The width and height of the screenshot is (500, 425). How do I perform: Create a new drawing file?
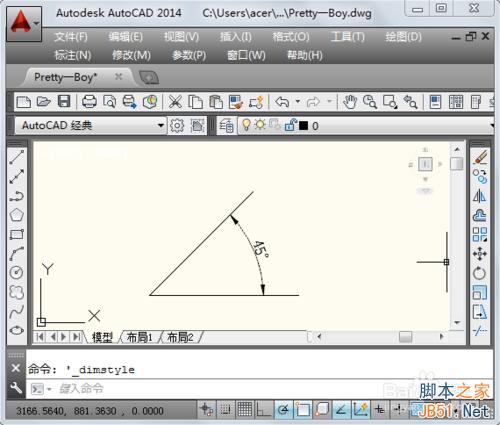coord(24,102)
